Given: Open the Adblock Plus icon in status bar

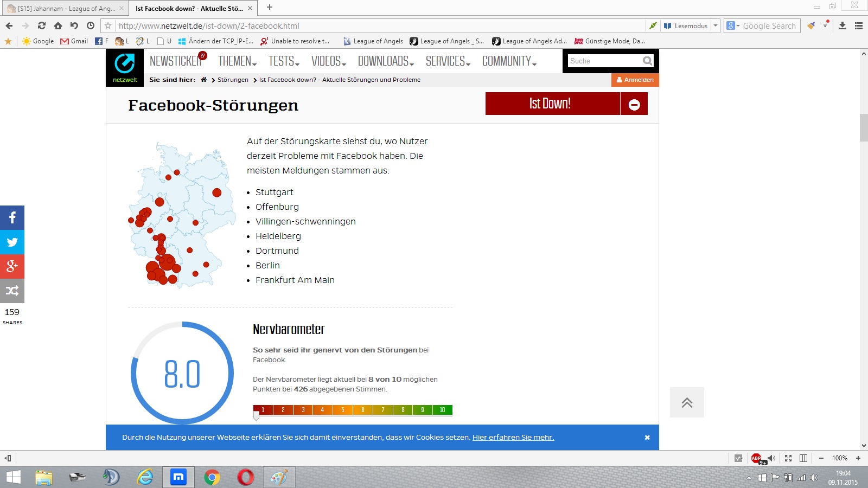Looking at the screenshot, I should (756, 458).
